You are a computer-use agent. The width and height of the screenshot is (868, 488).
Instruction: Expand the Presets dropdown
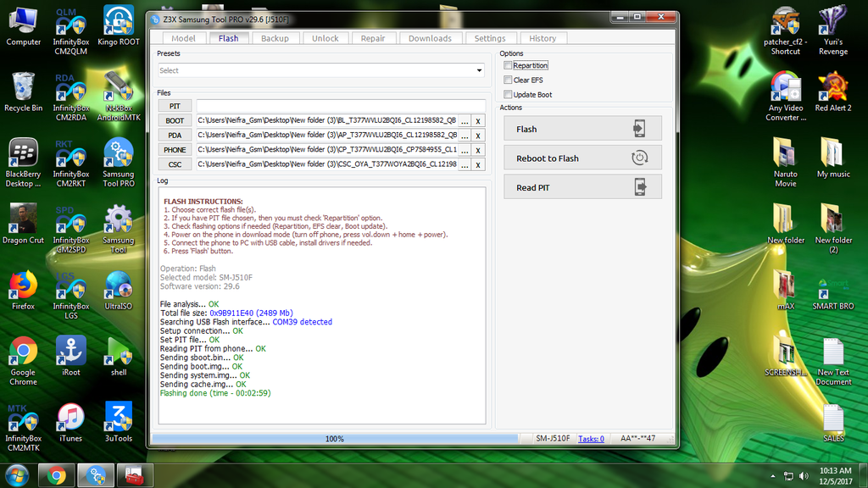coord(479,70)
